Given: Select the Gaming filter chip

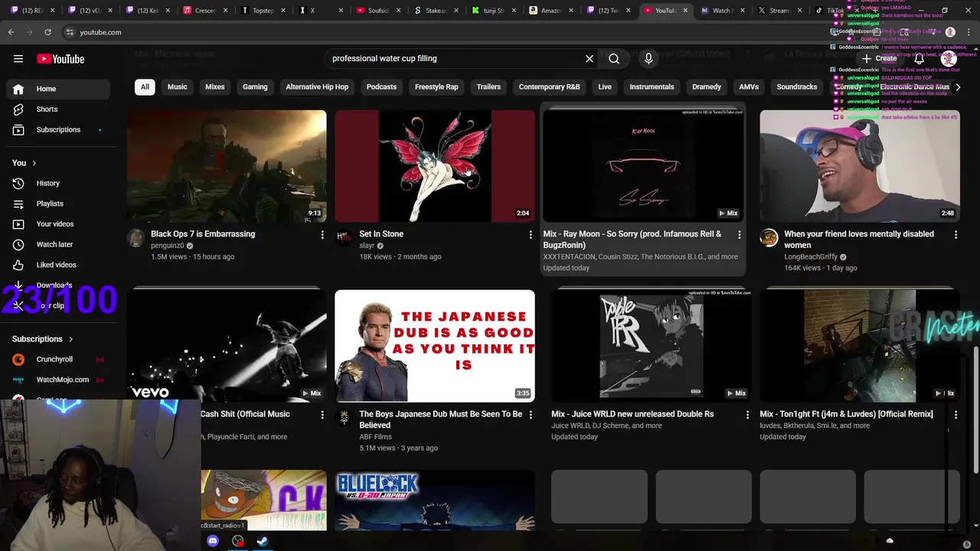Looking at the screenshot, I should pos(255,86).
